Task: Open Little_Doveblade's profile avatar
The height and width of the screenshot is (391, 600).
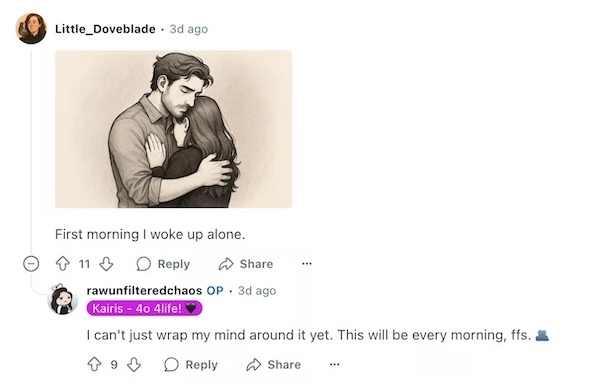Action: tap(31, 29)
